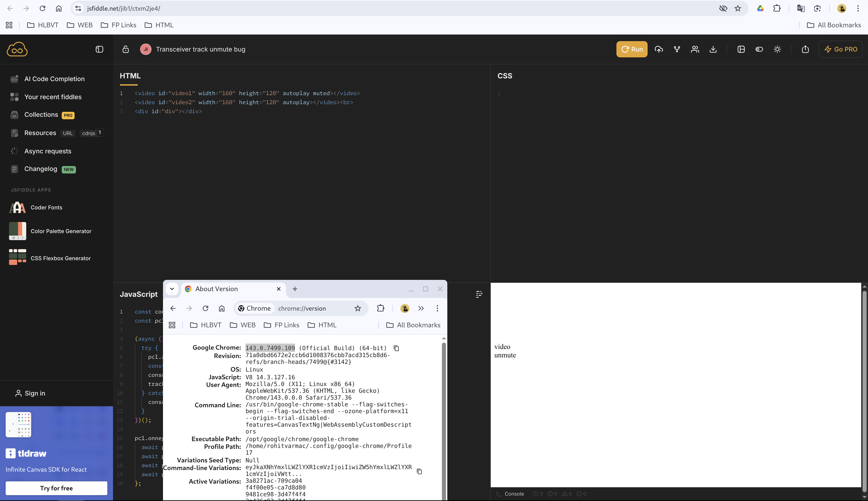Screen dimensions: 868x501
Task: Open the collaborate people icon
Action: (x=695, y=49)
